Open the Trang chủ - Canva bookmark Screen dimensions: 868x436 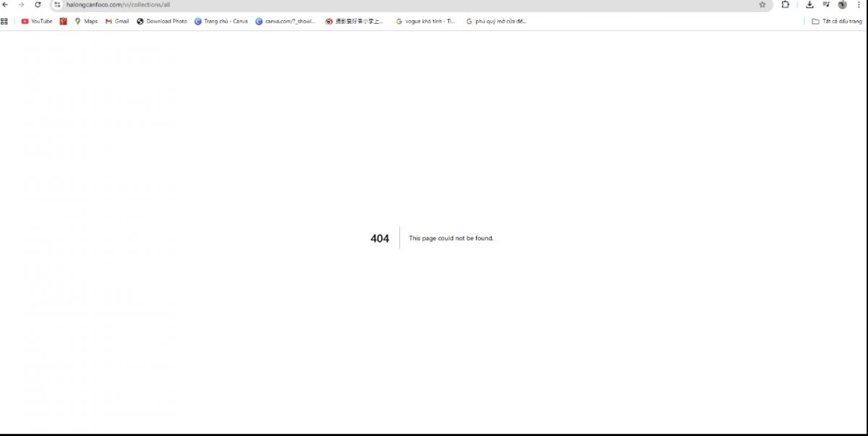click(221, 21)
